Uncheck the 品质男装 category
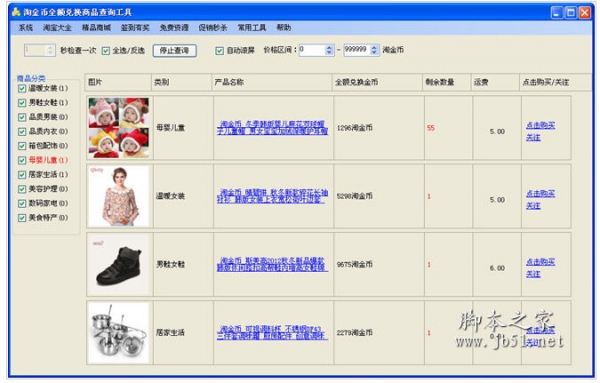Image resolution: width=600 pixels, height=383 pixels. [x=22, y=117]
